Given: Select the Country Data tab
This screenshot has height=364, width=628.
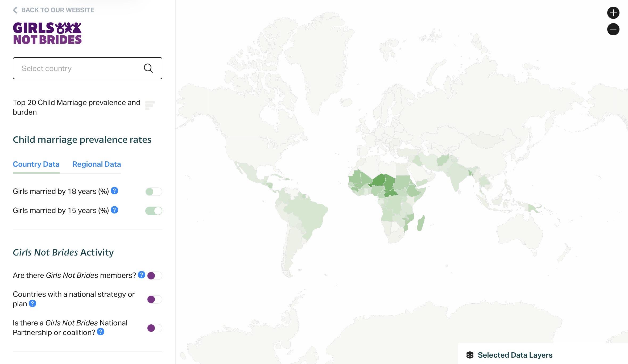Looking at the screenshot, I should (36, 164).
